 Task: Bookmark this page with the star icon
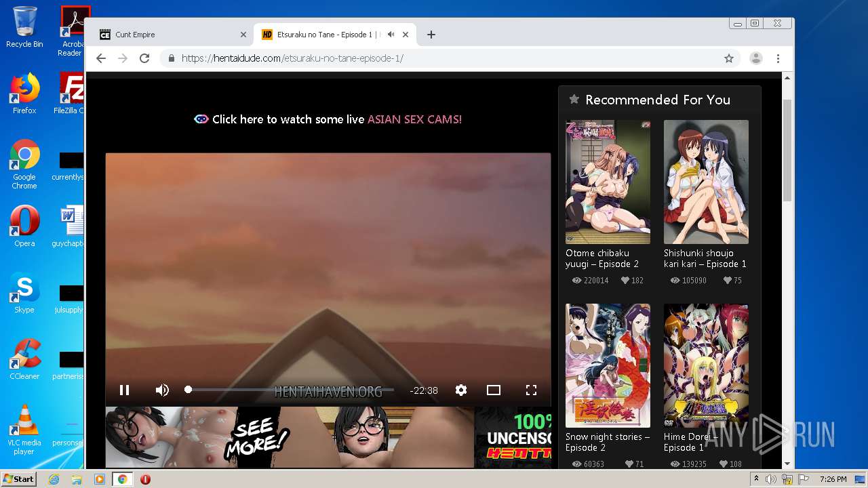click(729, 58)
